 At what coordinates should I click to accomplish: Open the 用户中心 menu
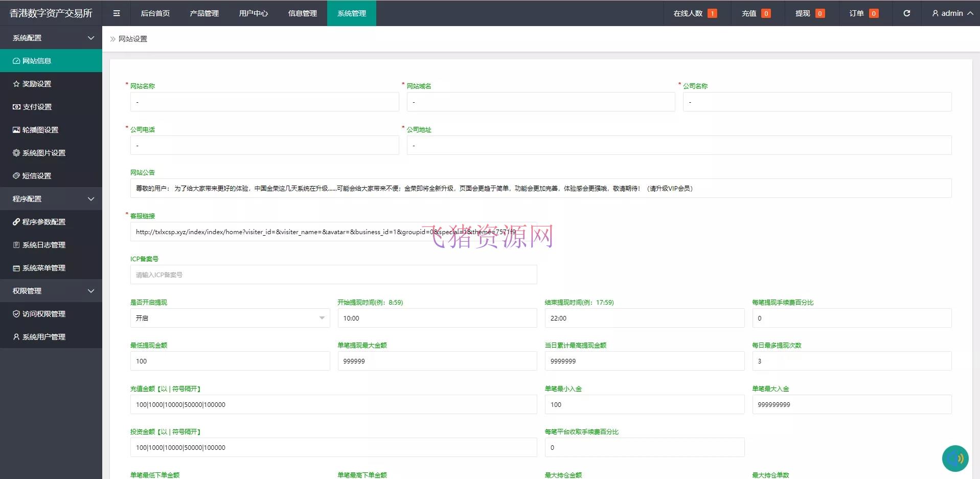click(253, 13)
